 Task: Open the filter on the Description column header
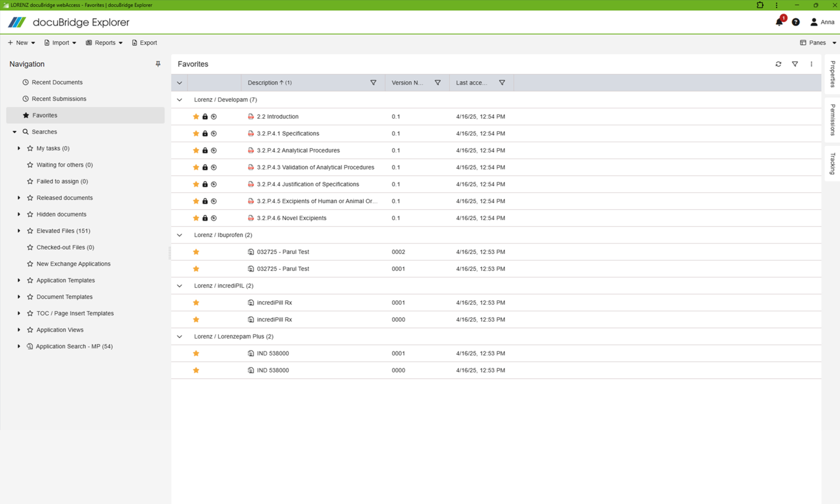[x=373, y=82]
